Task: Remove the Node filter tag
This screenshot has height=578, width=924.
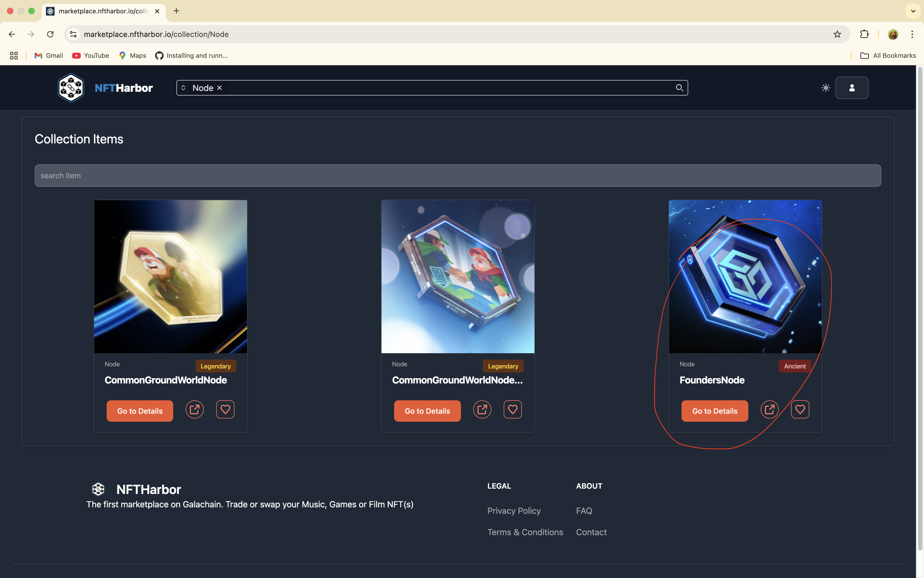Action: point(220,88)
